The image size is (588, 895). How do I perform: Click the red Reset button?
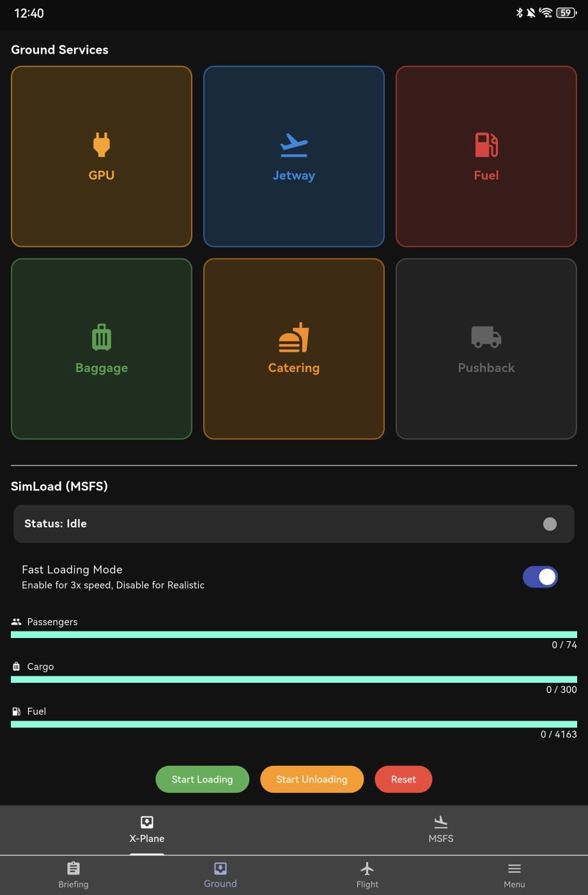(x=403, y=779)
